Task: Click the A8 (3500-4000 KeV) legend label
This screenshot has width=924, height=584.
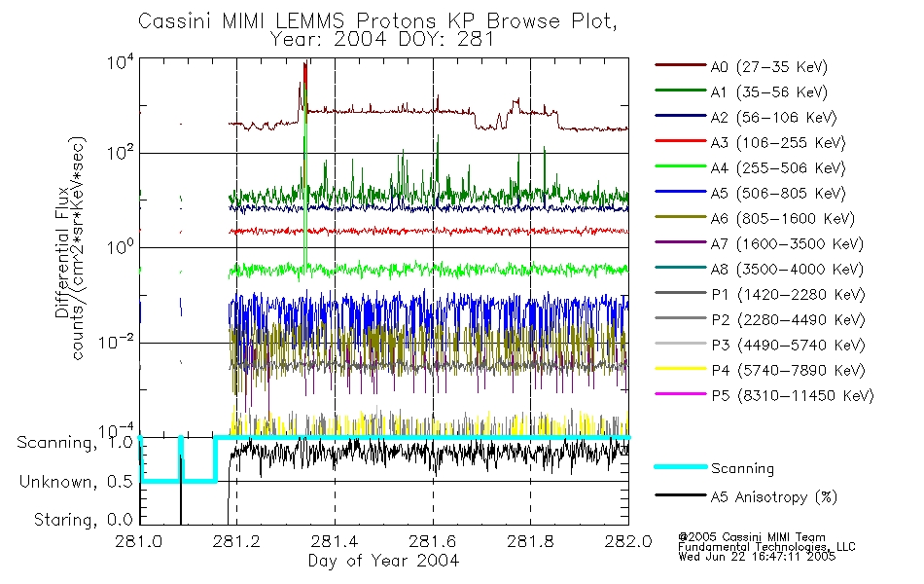Action: 787,270
